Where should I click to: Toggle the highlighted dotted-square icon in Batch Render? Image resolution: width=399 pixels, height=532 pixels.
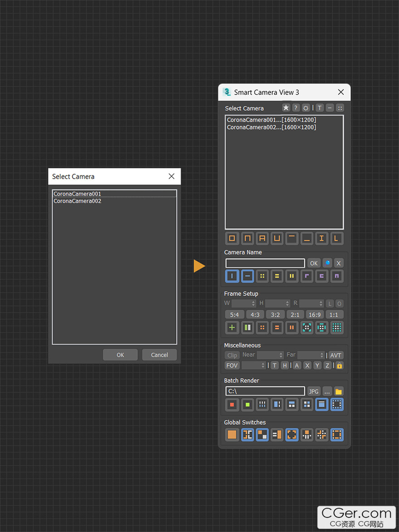336,405
